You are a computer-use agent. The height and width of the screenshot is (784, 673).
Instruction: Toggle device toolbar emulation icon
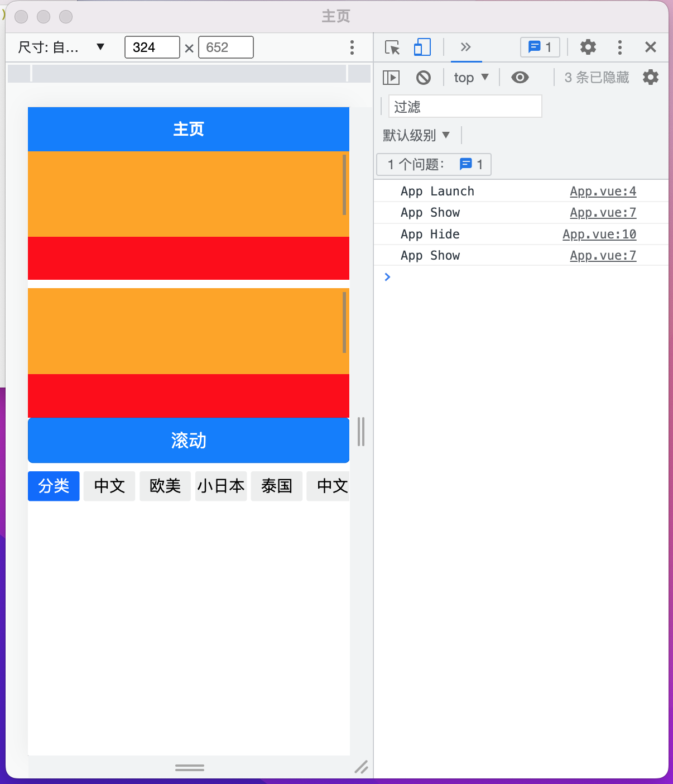[422, 47]
